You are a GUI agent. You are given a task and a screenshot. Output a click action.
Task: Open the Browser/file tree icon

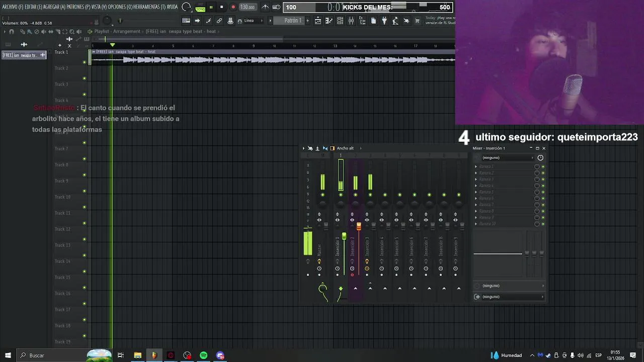point(362,21)
